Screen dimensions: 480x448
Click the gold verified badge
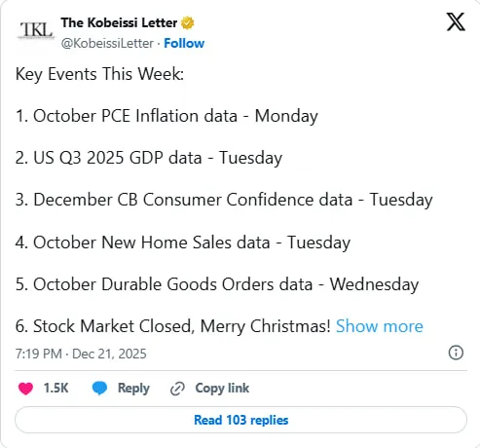click(x=188, y=23)
